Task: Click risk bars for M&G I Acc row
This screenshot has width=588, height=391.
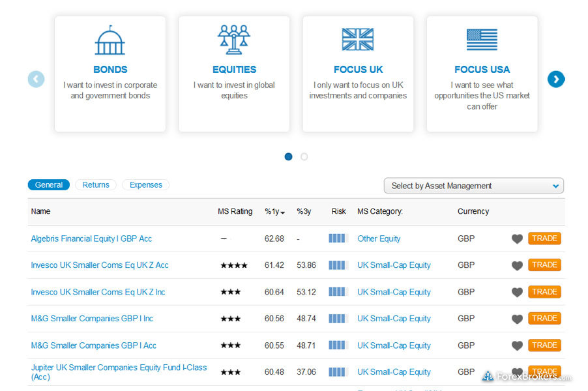Action: [338, 345]
